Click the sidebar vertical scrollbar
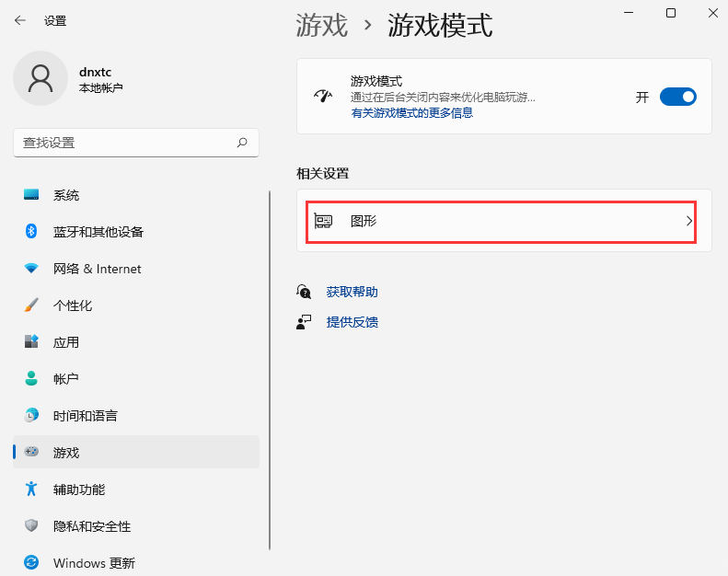Viewport: 728px width, 576px height. [x=270, y=370]
